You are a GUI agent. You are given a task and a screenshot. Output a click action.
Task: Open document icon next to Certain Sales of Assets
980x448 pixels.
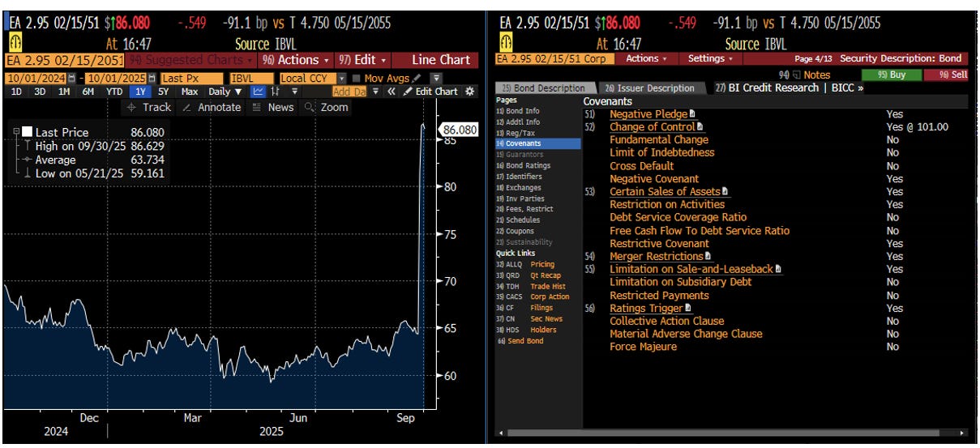(725, 192)
